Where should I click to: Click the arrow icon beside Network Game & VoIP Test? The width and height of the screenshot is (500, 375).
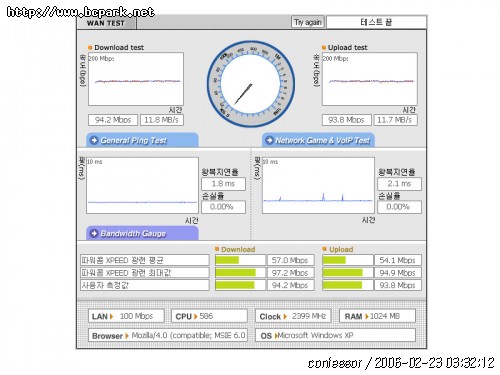pyautogui.click(x=269, y=140)
